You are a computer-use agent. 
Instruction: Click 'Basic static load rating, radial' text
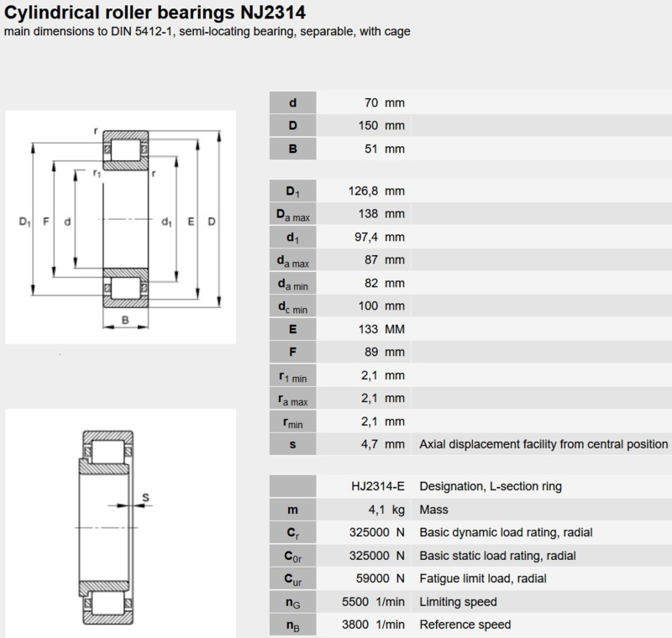tap(497, 556)
